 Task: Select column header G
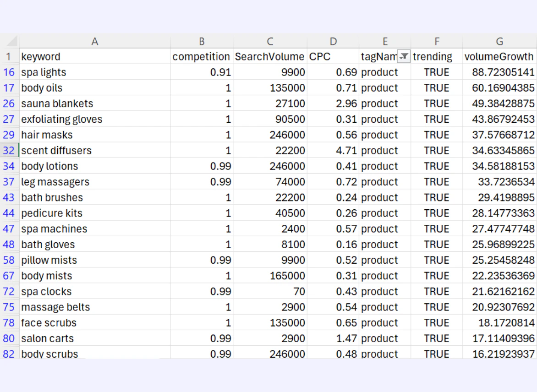click(x=499, y=41)
